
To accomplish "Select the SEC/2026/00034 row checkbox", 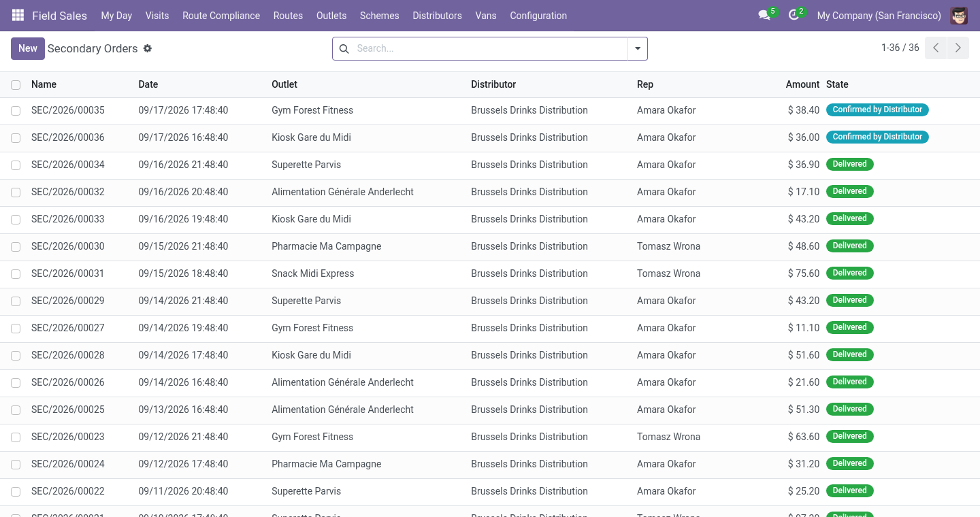I will click(16, 165).
